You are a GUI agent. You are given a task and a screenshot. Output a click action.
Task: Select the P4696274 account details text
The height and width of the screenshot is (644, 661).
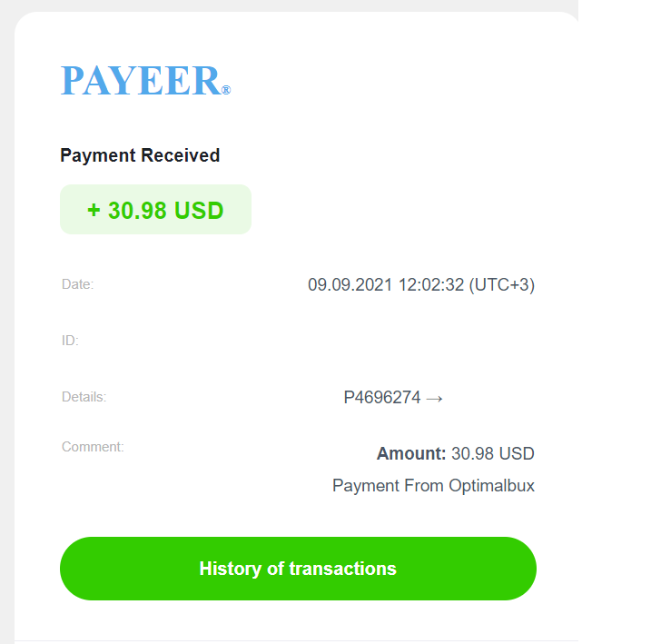(382, 397)
